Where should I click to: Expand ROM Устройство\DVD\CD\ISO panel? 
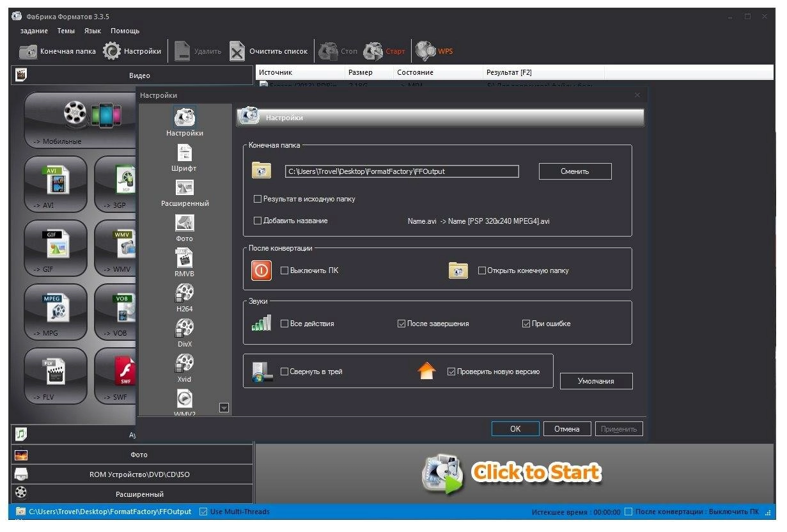click(x=132, y=474)
